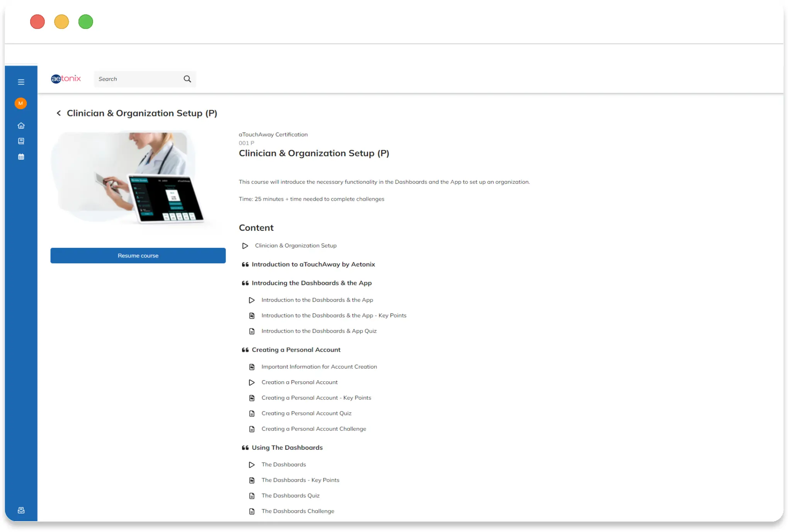The width and height of the screenshot is (788, 532).
Task: Select section heading Using The Dashboards
Action: 287,448
